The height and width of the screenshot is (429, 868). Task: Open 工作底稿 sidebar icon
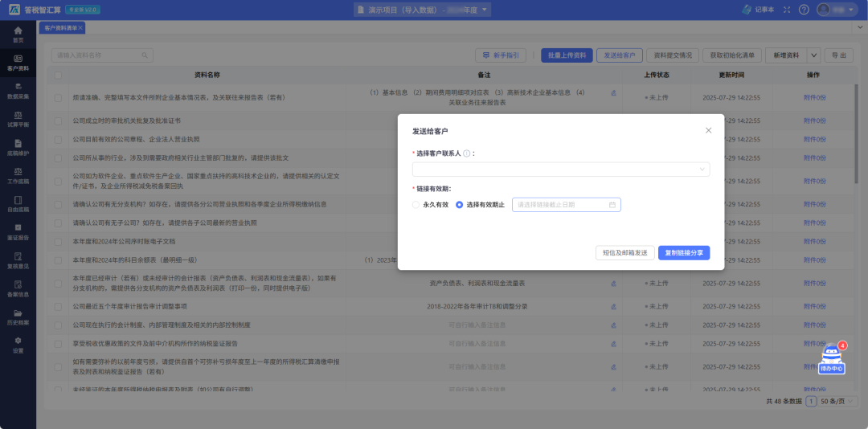18,171
